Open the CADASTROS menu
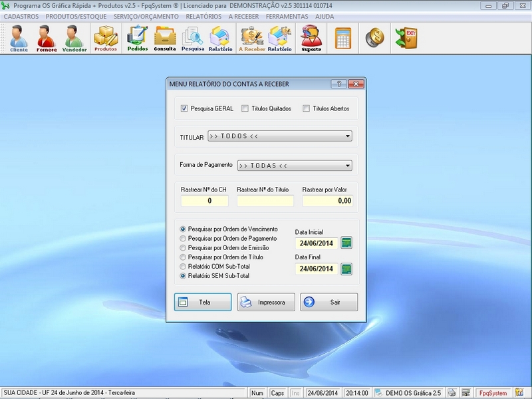The height and width of the screenshot is (399, 532). 21,16
